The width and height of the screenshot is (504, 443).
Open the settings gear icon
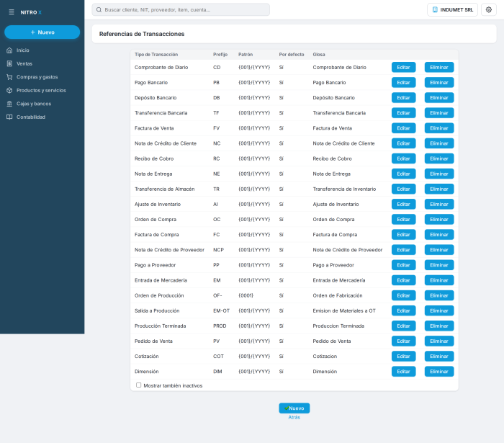(489, 9)
